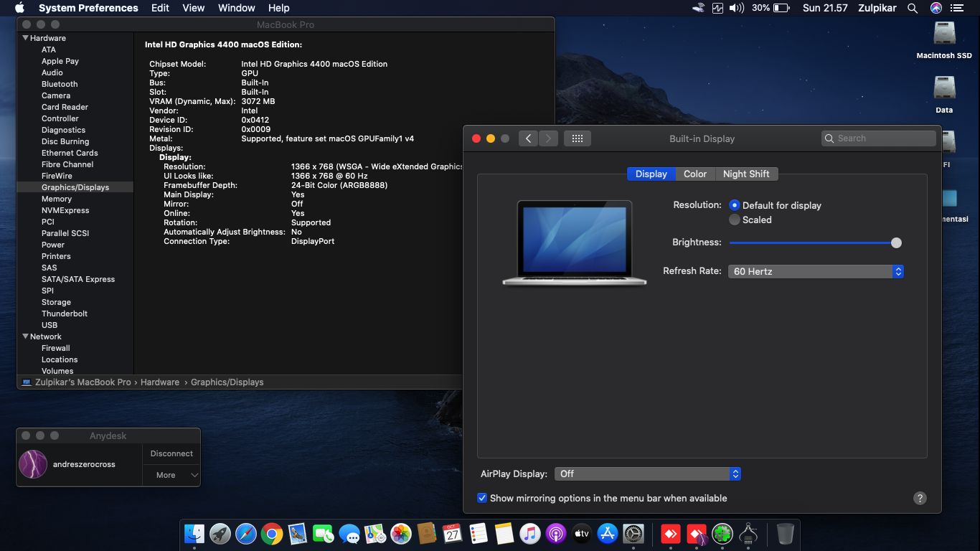Open Photos in the Dock
The width and height of the screenshot is (980, 551).
click(401, 534)
